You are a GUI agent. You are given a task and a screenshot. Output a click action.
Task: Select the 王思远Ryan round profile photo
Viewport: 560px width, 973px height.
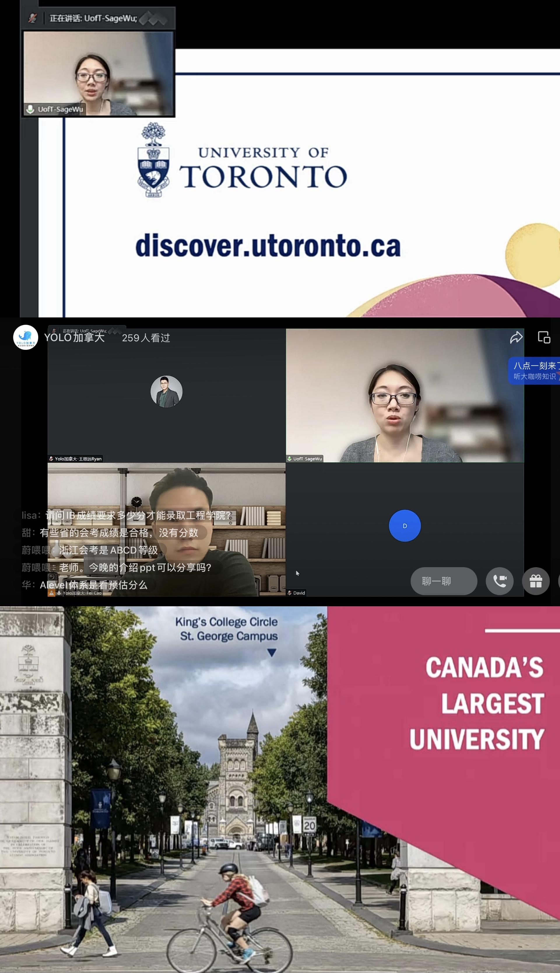(x=166, y=391)
